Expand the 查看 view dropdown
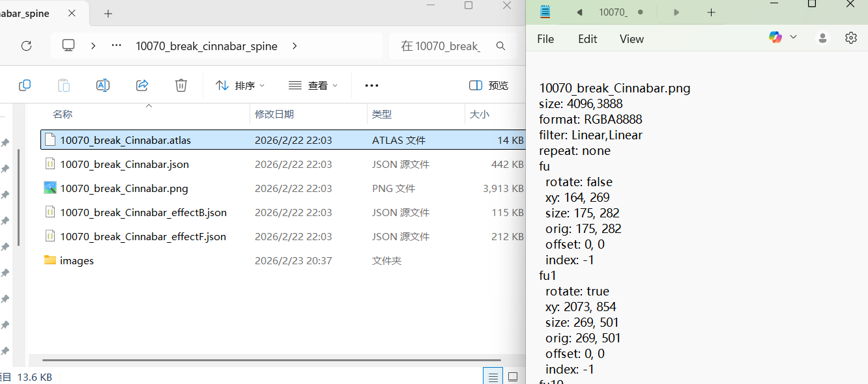 [x=313, y=85]
